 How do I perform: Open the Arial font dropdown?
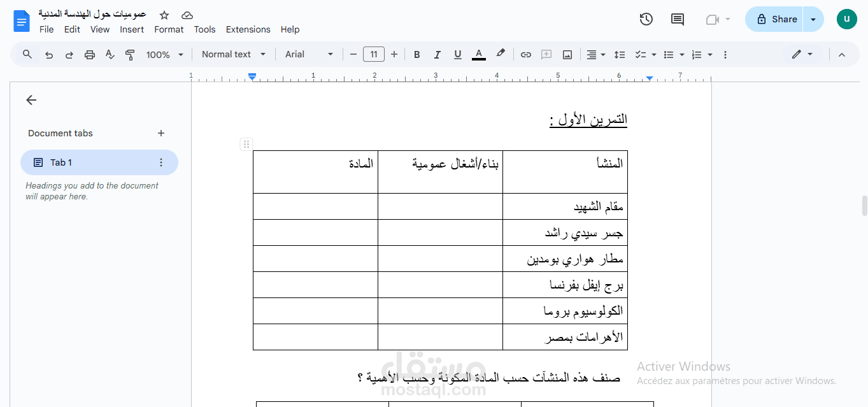click(x=309, y=55)
